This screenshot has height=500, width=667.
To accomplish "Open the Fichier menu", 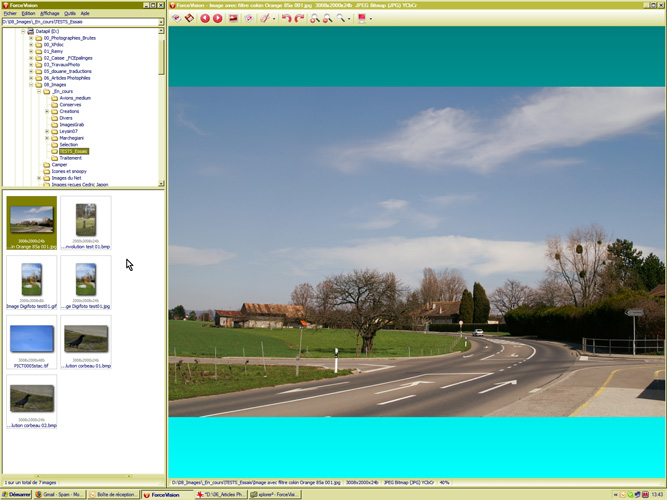I will (x=10, y=13).
